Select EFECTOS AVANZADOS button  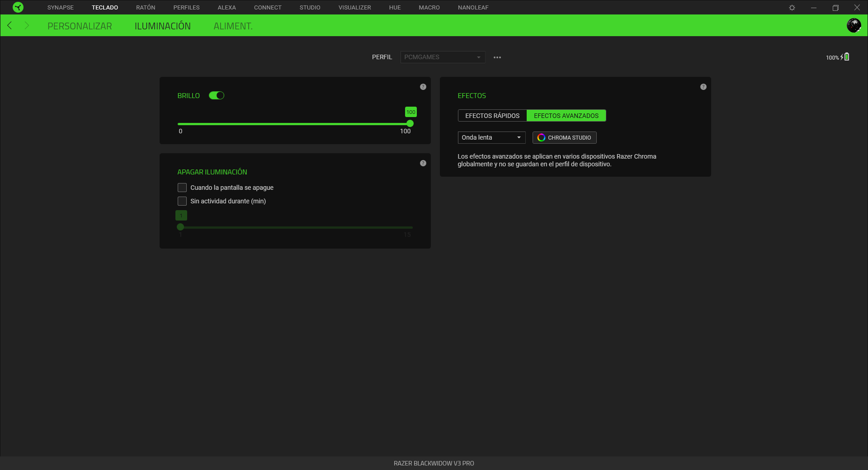pyautogui.click(x=566, y=116)
